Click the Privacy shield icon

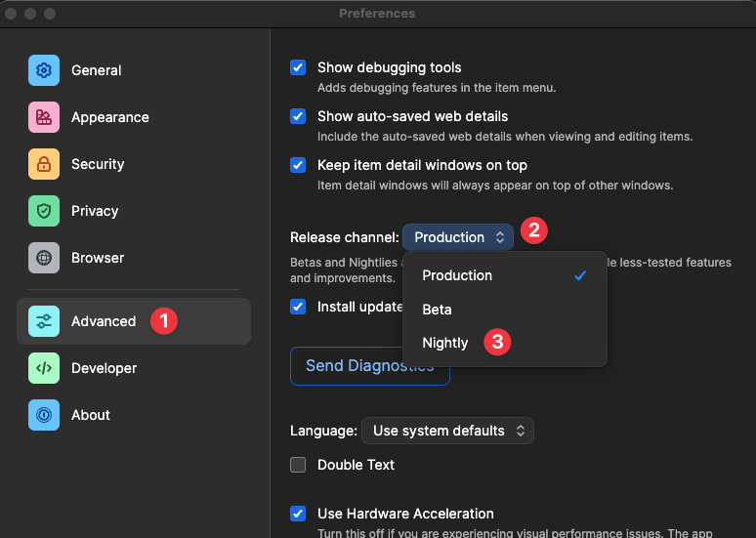coord(44,211)
